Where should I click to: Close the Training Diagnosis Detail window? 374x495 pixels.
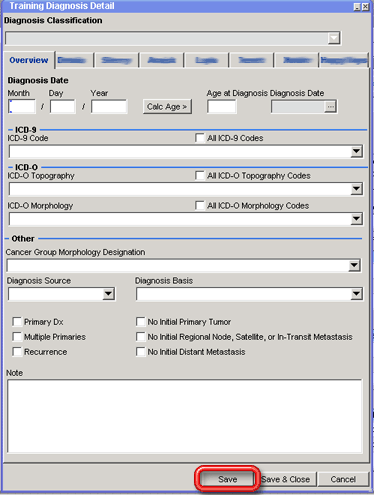click(366, 7)
